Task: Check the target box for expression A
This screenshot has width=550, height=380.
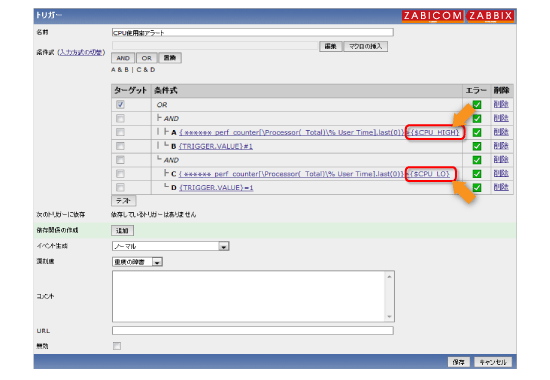Action: pyautogui.click(x=120, y=132)
